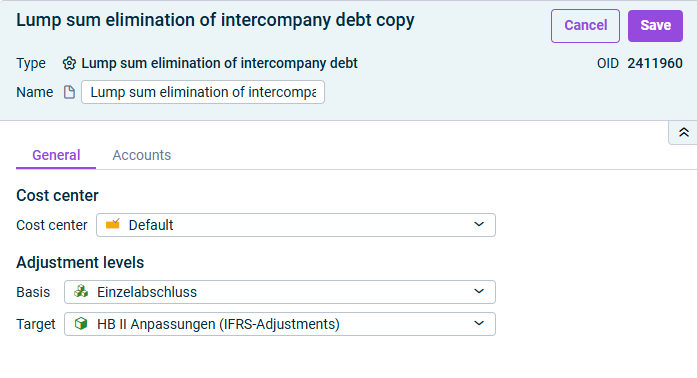
Task: Click the page title heading text
Action: pyautogui.click(x=215, y=20)
